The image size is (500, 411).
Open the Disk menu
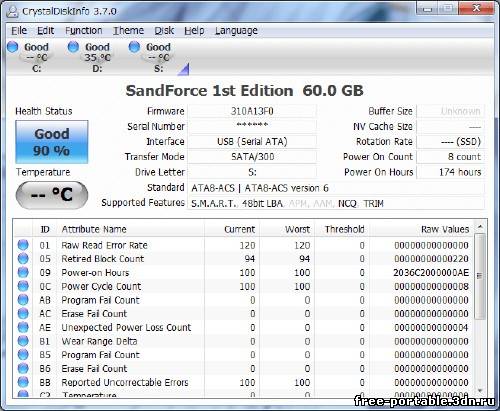164,31
